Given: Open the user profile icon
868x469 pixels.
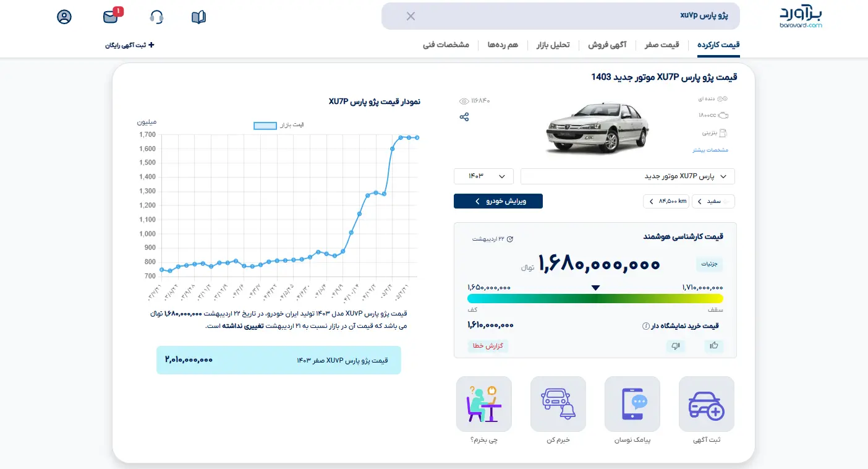Looking at the screenshot, I should tap(64, 17).
